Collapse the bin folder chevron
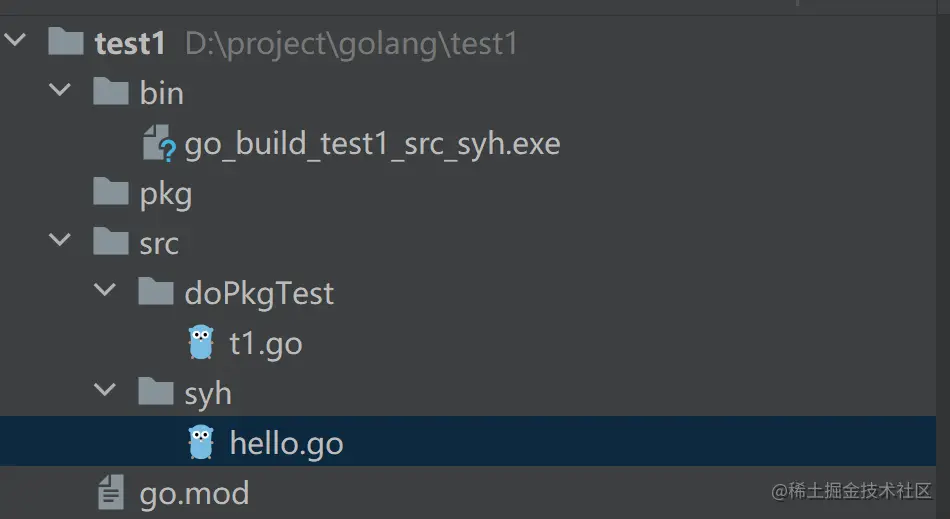 [x=59, y=90]
